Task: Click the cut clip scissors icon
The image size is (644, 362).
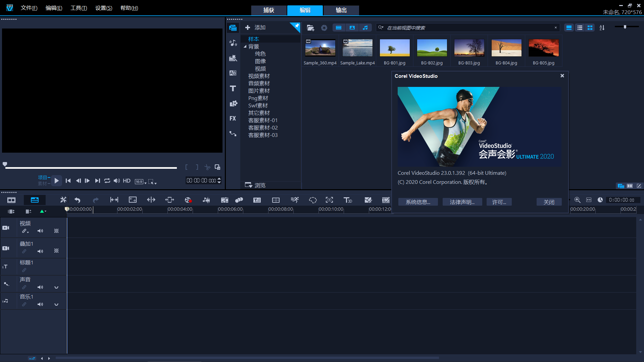Action: pos(207,167)
